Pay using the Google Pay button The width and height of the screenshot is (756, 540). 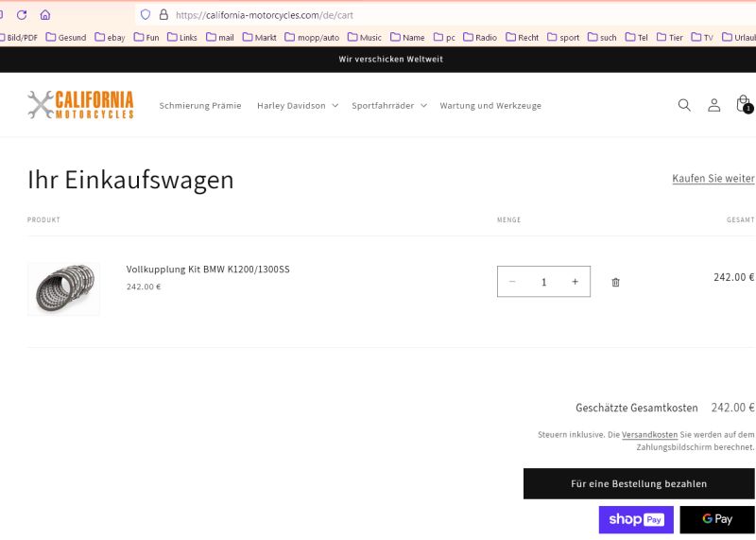[x=717, y=519]
